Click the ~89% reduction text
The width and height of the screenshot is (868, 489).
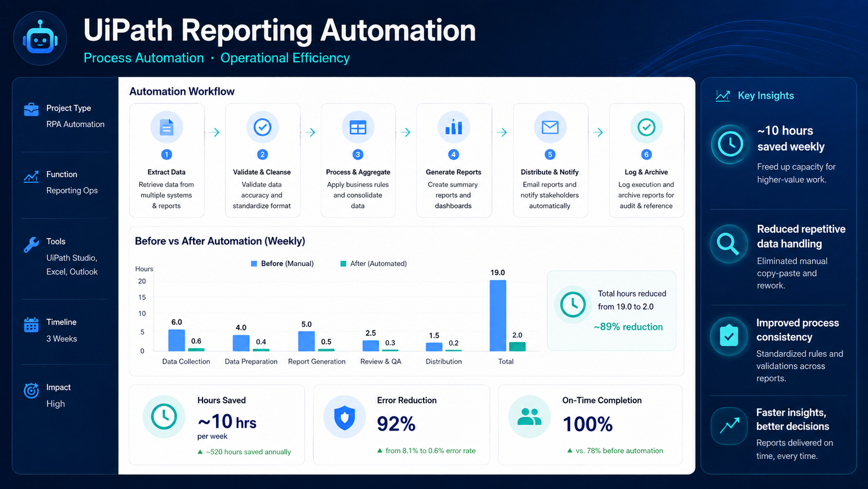point(628,327)
